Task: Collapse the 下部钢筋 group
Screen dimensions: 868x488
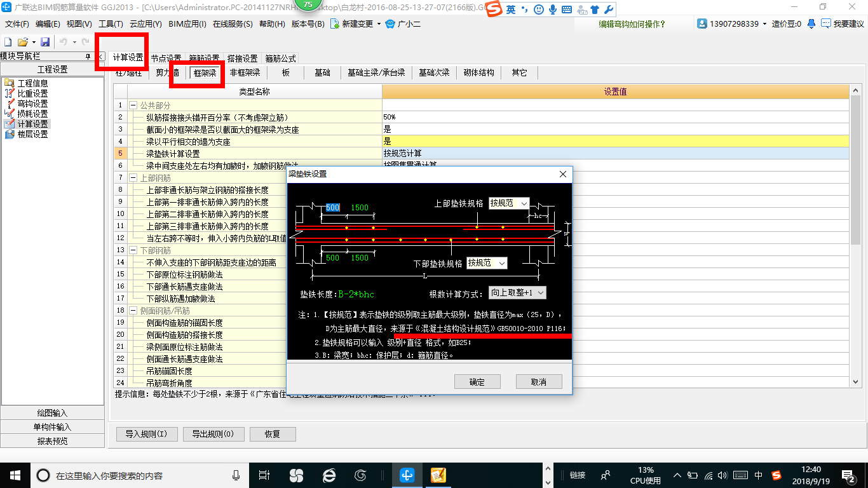Action: click(x=133, y=250)
